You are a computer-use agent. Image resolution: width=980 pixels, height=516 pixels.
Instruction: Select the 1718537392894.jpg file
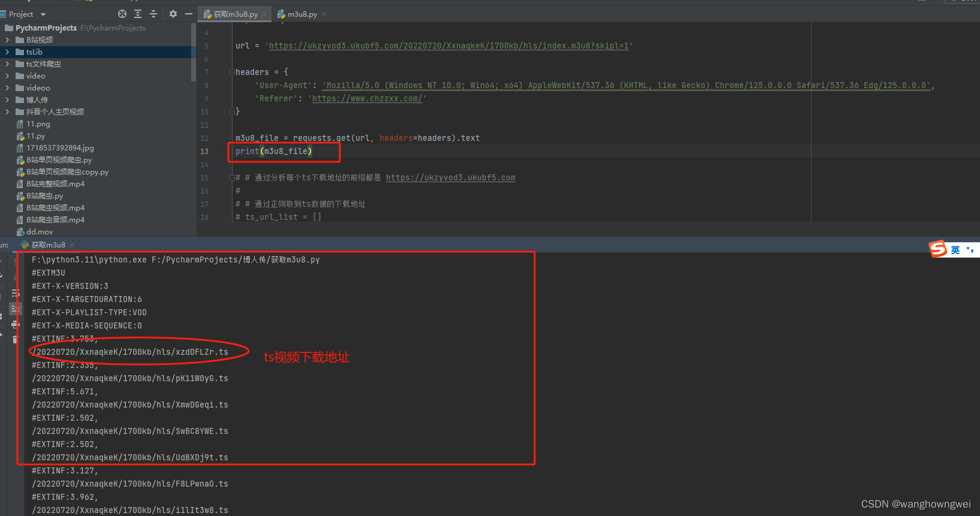coord(60,148)
